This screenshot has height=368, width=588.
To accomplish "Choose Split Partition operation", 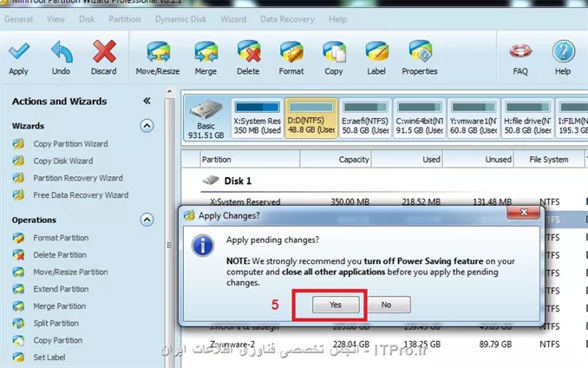I will (x=56, y=323).
